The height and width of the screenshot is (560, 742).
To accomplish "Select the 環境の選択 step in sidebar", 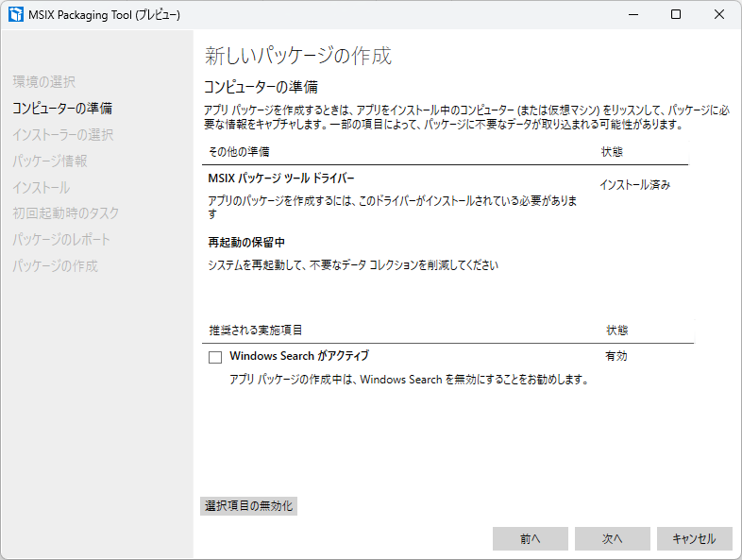I will point(44,81).
